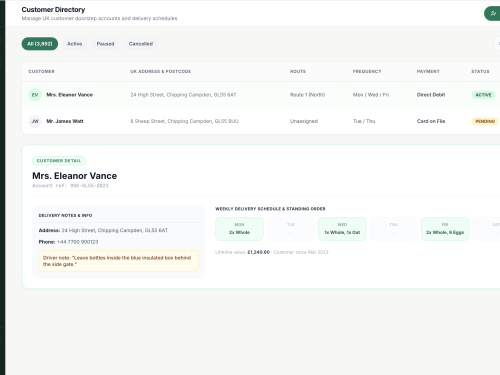Click the Status column header
The height and width of the screenshot is (375, 500).
[480, 72]
